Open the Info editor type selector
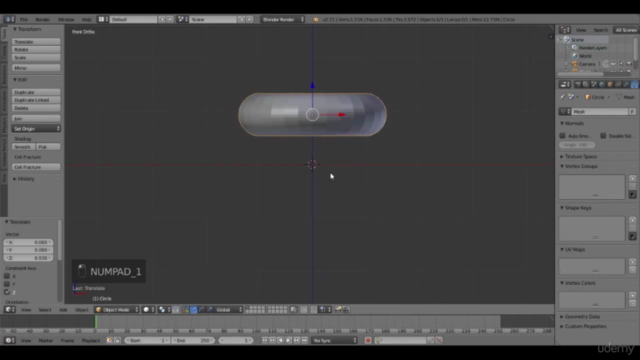 tap(9, 19)
